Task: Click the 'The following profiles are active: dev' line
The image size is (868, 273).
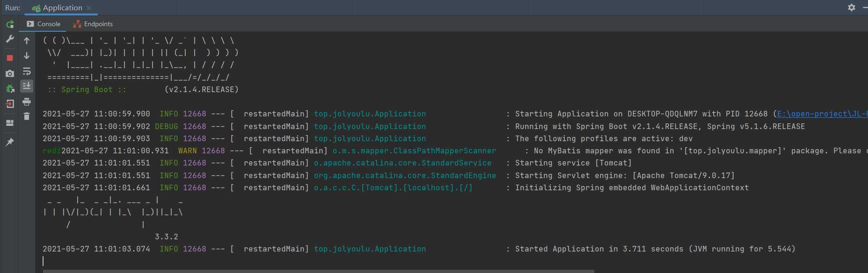Action: (x=604, y=139)
